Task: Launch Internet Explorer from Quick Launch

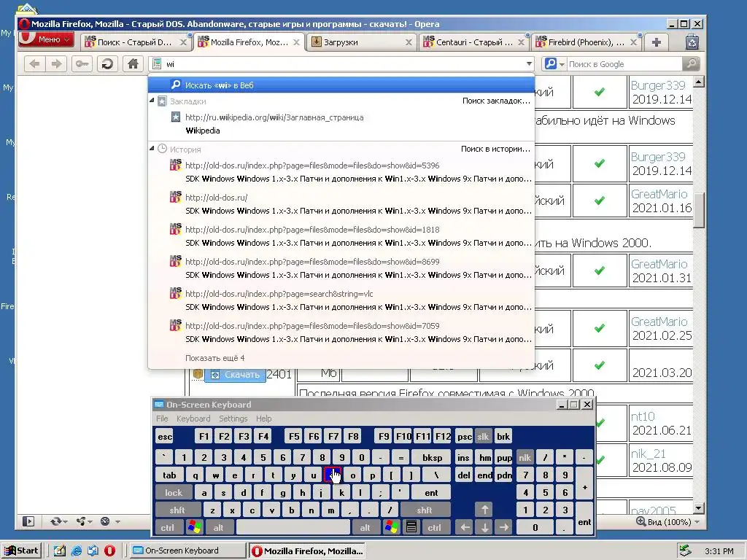Action: (x=76, y=551)
